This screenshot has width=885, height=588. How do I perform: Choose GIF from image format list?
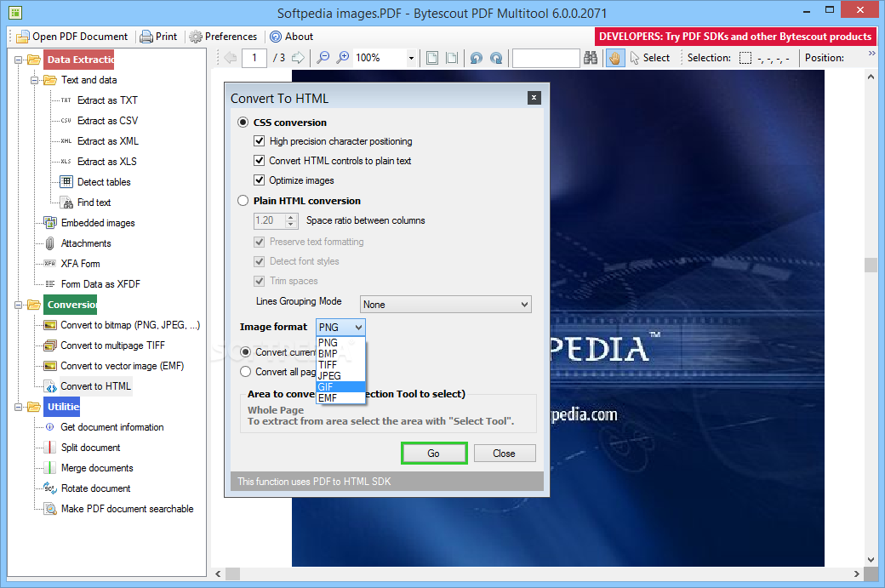pos(340,387)
